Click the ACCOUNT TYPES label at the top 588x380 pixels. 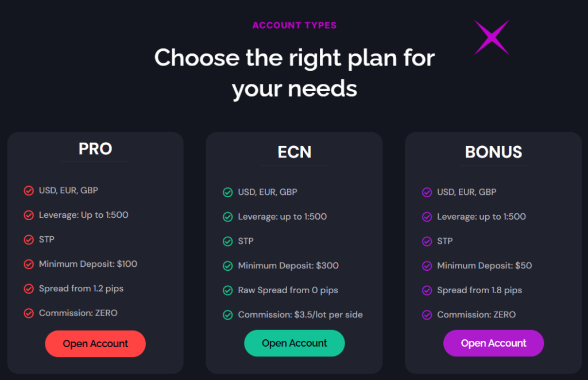pyautogui.click(x=295, y=25)
